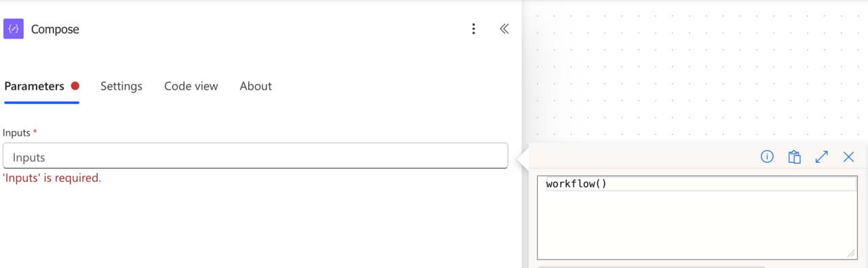Select the About tab
The image size is (868, 268).
256,86
